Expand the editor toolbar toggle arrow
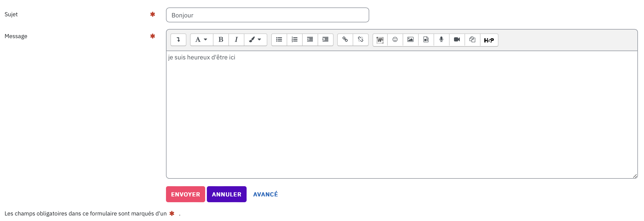The height and width of the screenshot is (221, 644). coord(178,40)
